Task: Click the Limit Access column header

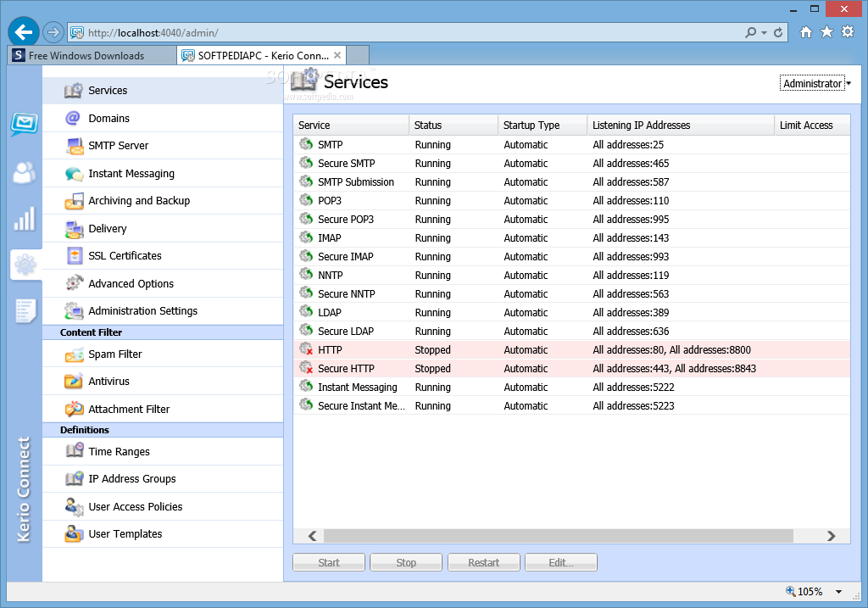Action: [x=812, y=126]
